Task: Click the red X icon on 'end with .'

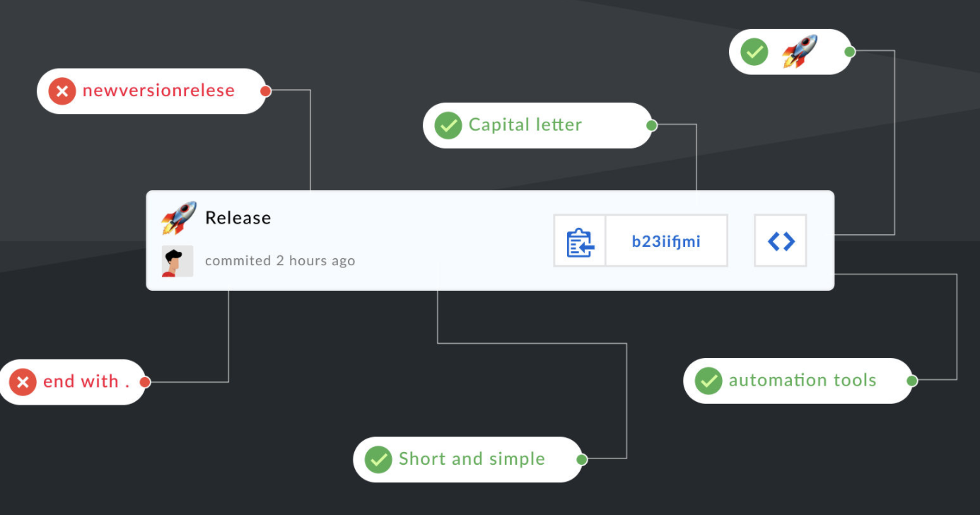Action: pyautogui.click(x=23, y=382)
